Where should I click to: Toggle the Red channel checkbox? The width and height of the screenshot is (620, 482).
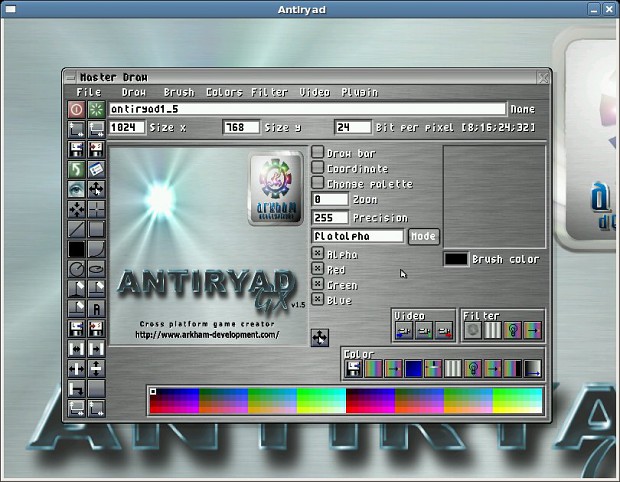[x=318, y=268]
